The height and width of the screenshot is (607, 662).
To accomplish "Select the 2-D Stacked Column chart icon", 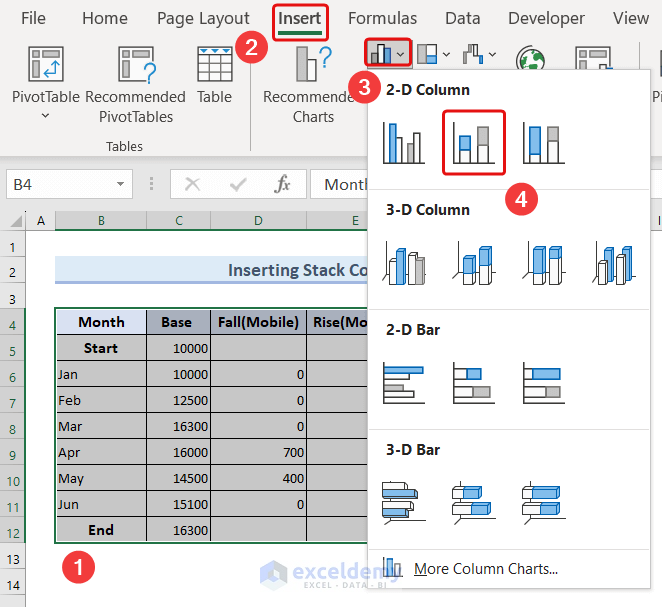I will [473, 143].
